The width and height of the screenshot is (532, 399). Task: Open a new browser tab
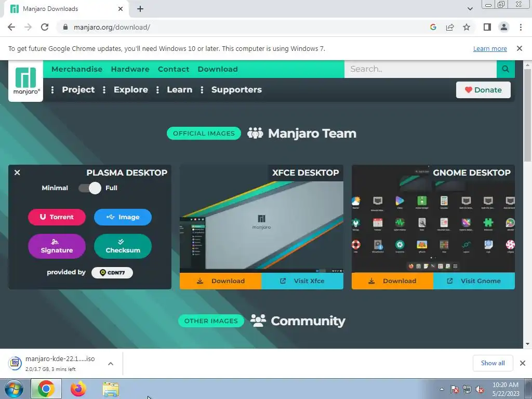coord(140,9)
